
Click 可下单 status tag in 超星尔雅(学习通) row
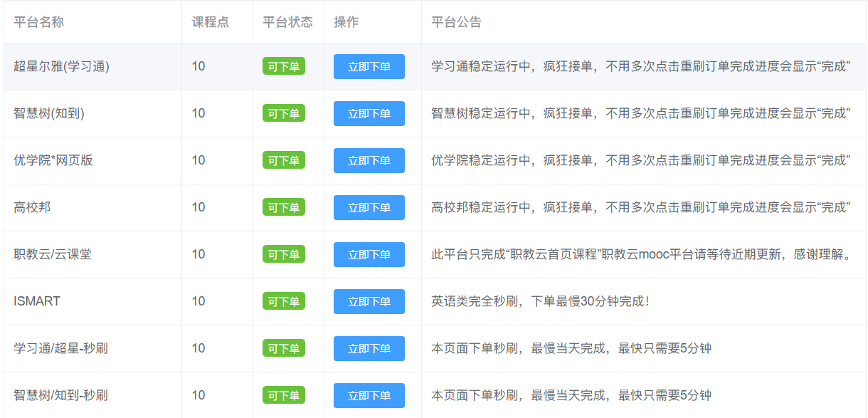tap(284, 66)
